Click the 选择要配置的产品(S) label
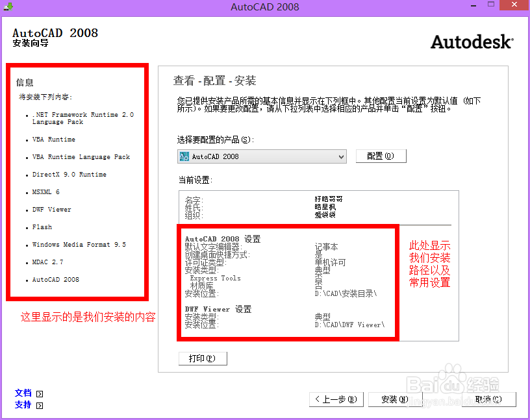The height and width of the screenshot is (420, 530). tap(216, 140)
